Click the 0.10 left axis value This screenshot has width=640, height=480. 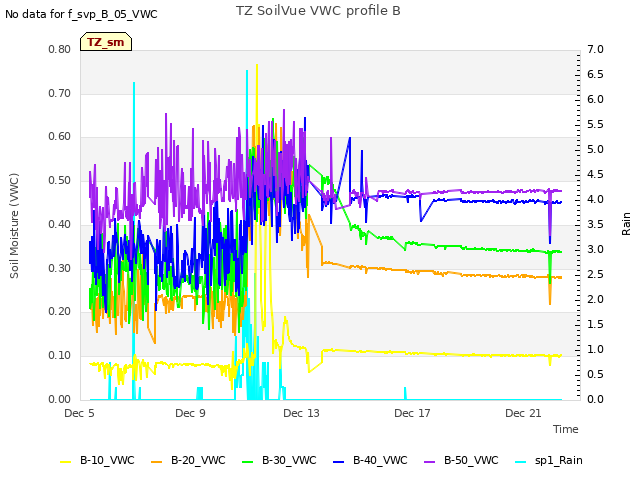(x=60, y=356)
